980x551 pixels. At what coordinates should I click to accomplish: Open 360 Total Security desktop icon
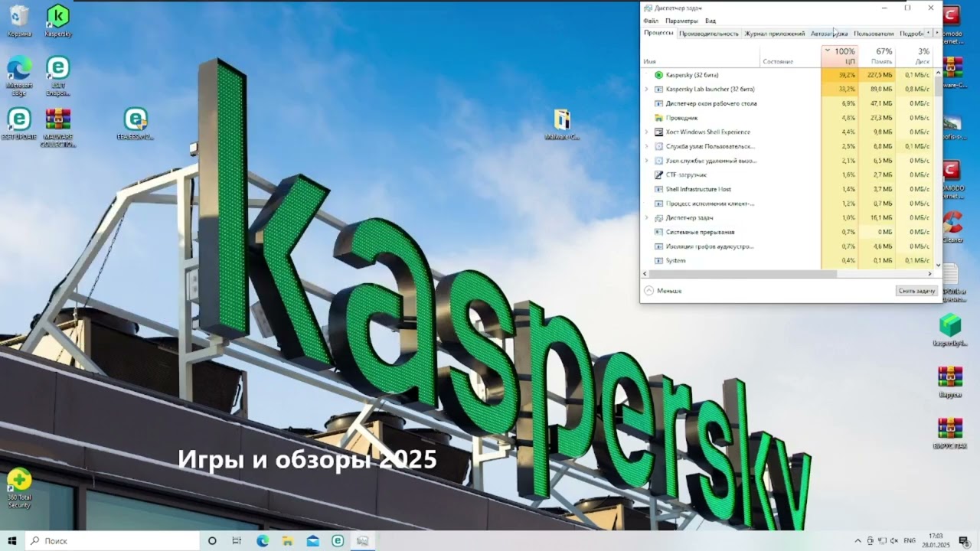[x=19, y=488]
